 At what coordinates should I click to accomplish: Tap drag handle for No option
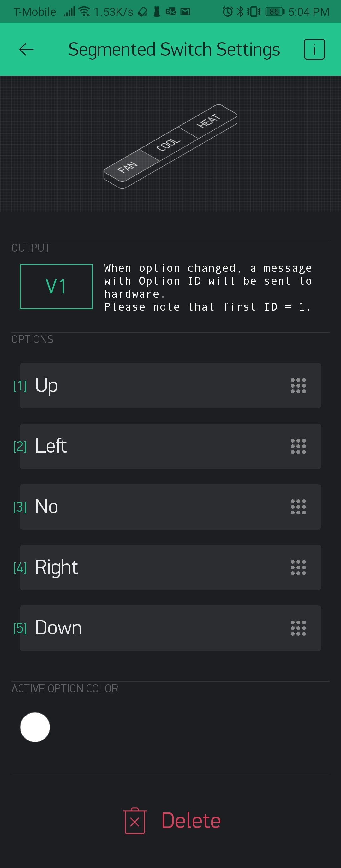tap(298, 507)
